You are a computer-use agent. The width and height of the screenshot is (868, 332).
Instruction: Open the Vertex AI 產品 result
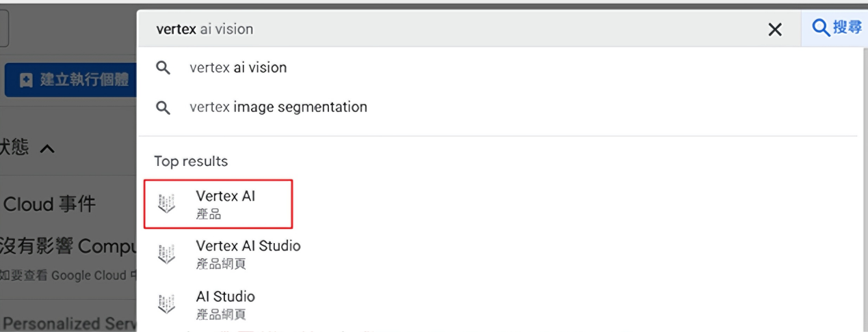(225, 204)
